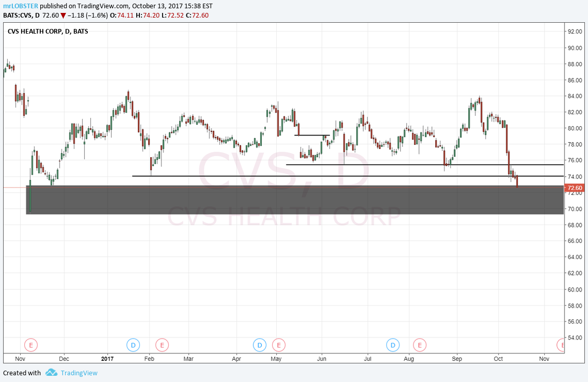Click the Dec label on the time axis
The height and width of the screenshot is (382, 588).
click(64, 359)
